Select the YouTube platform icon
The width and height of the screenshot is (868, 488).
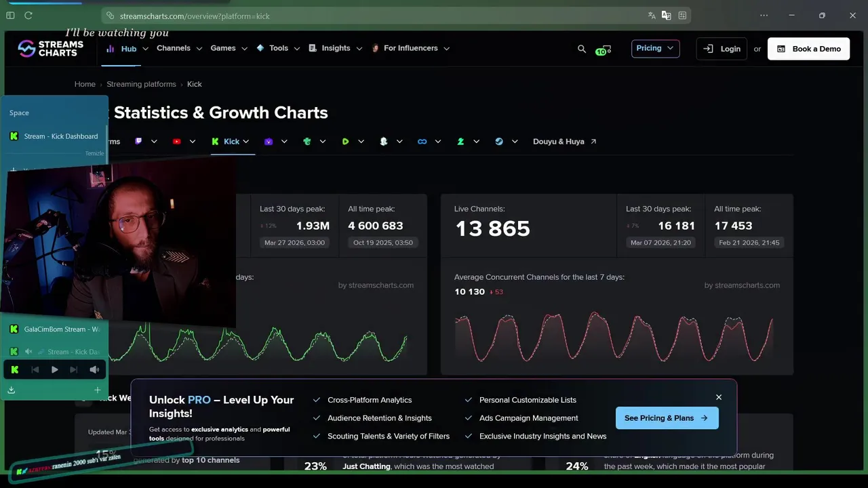click(177, 142)
